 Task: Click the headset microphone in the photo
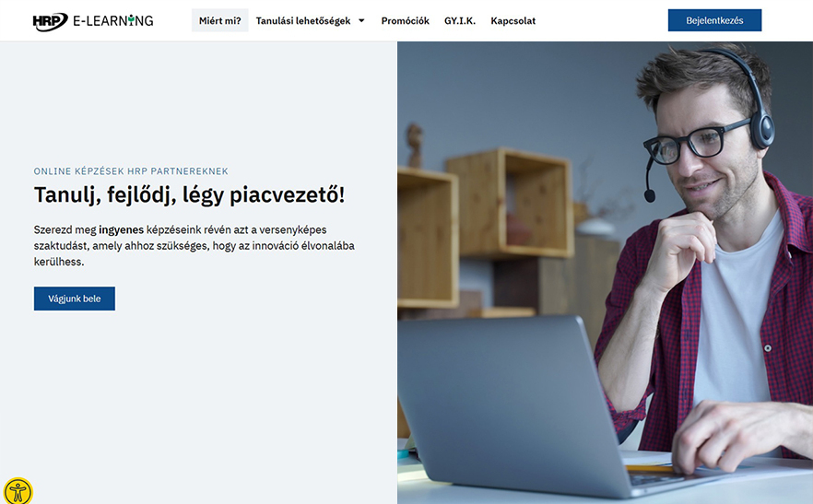(x=649, y=182)
